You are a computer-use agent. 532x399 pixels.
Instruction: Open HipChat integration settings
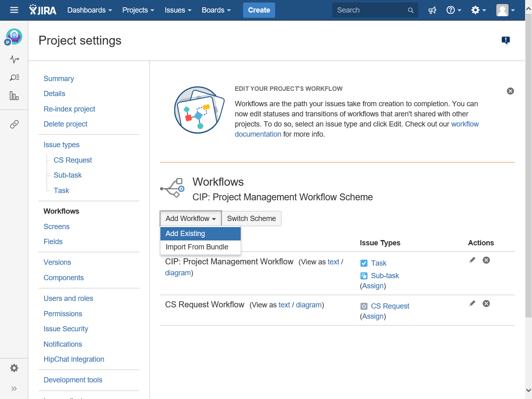(74, 359)
